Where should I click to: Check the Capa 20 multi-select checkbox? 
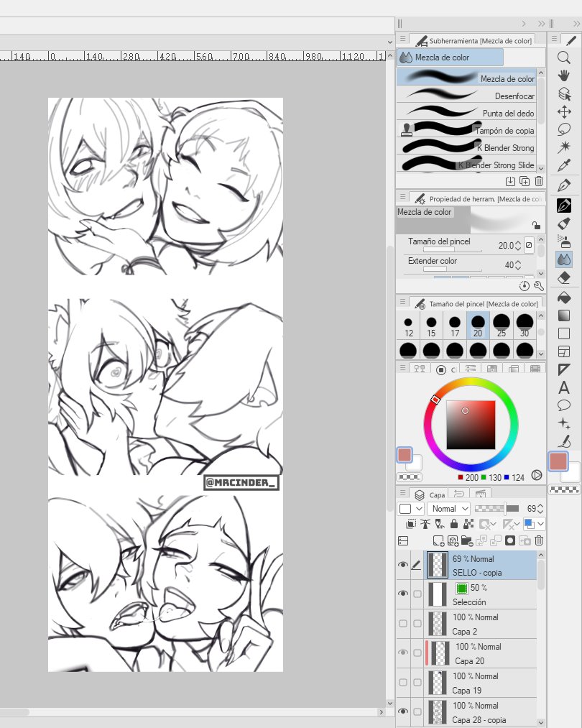tap(417, 653)
